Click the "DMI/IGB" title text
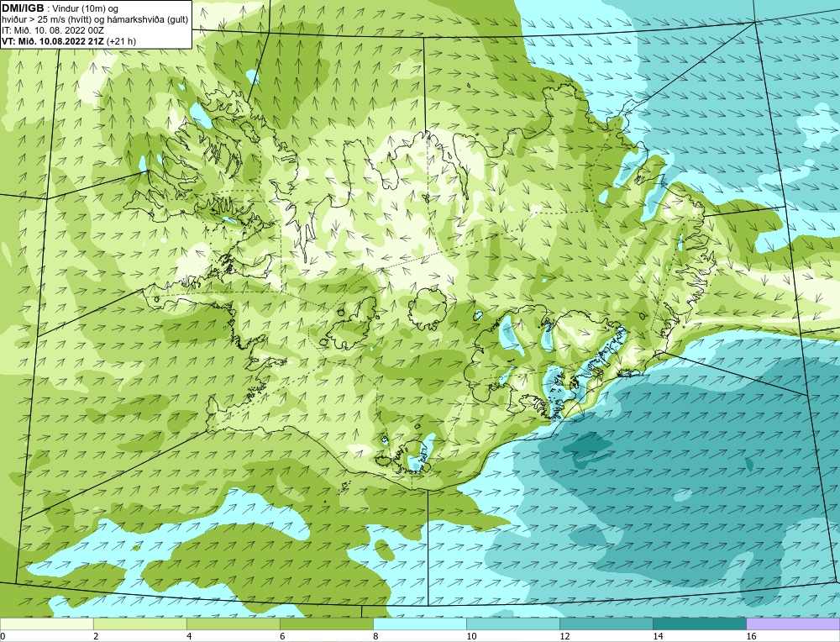 click(23, 8)
